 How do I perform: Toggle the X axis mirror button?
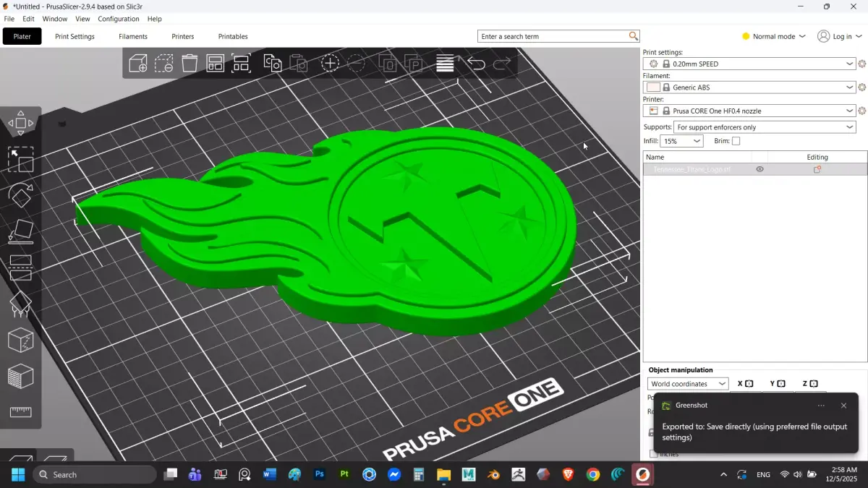[749, 384]
